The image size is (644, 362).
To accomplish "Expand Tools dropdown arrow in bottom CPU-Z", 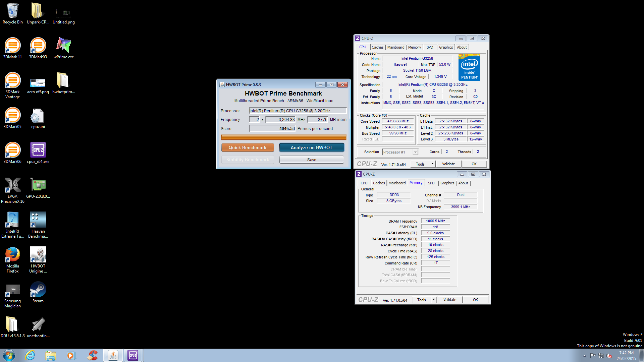I will tap(434, 300).
